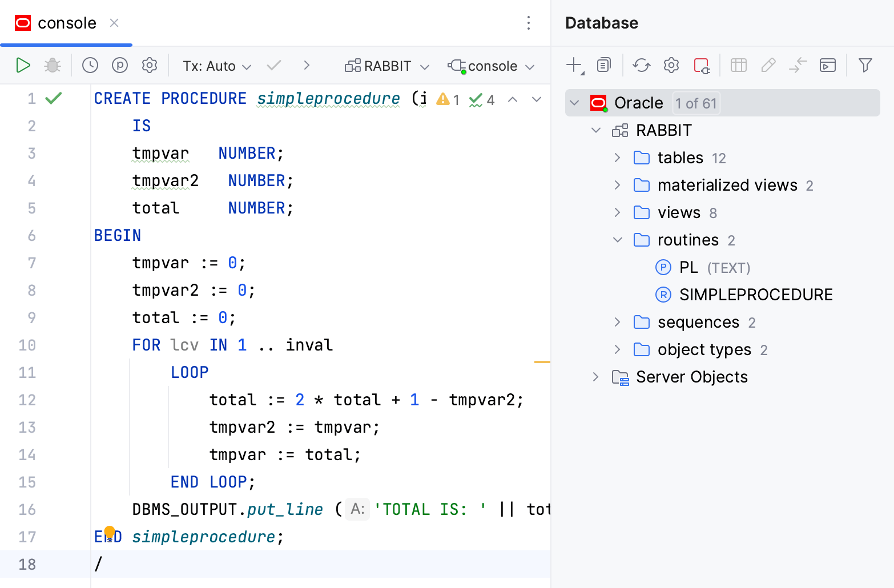Start the debugger using the bug icon
This screenshot has width=894, height=588.
[52, 65]
